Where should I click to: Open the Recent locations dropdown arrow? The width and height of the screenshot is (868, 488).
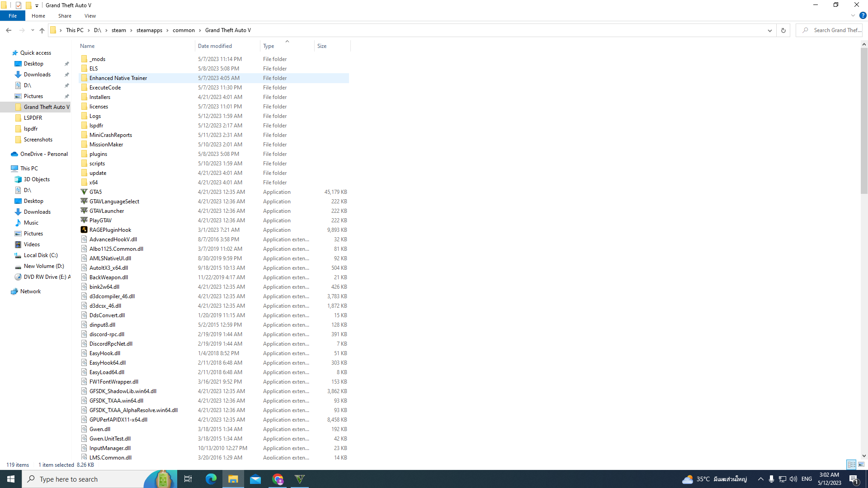33,30
